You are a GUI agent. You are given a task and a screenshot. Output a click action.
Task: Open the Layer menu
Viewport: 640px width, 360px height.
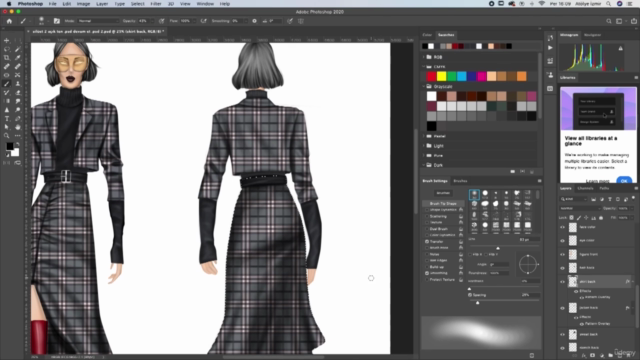pos(102,4)
